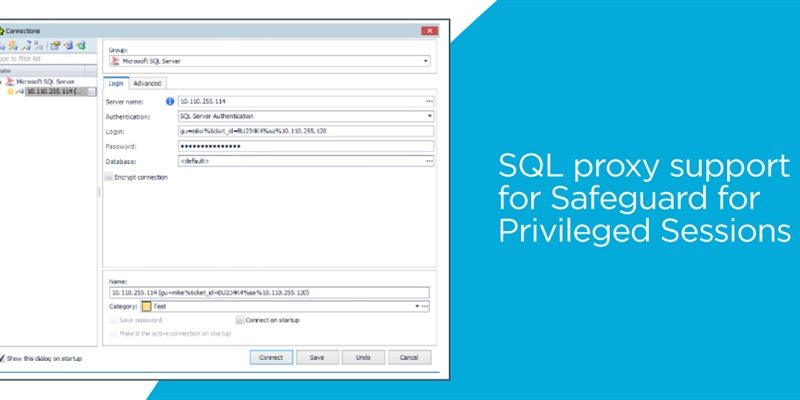Image resolution: width=800 pixels, height=400 pixels.
Task: Click the red SQL Server icon in Group field
Action: (x=116, y=61)
